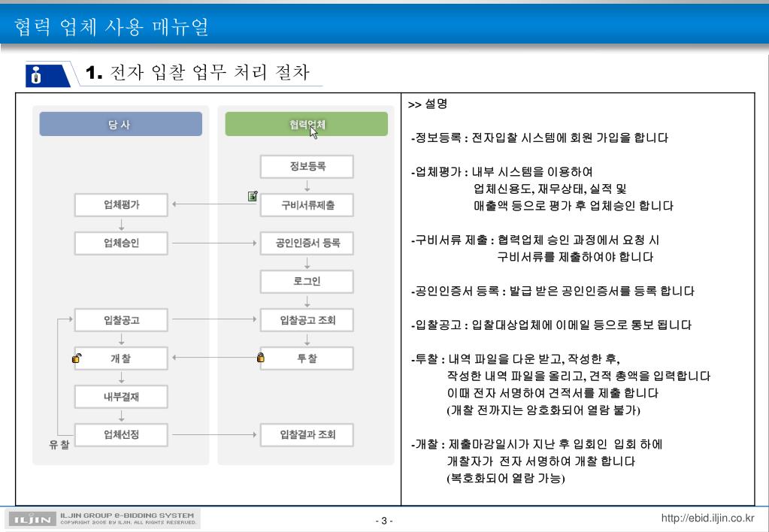The width and height of the screenshot is (769, 532).
Task: Click the '-개찰 : 제출마감일시가' description line
Action: (537, 444)
